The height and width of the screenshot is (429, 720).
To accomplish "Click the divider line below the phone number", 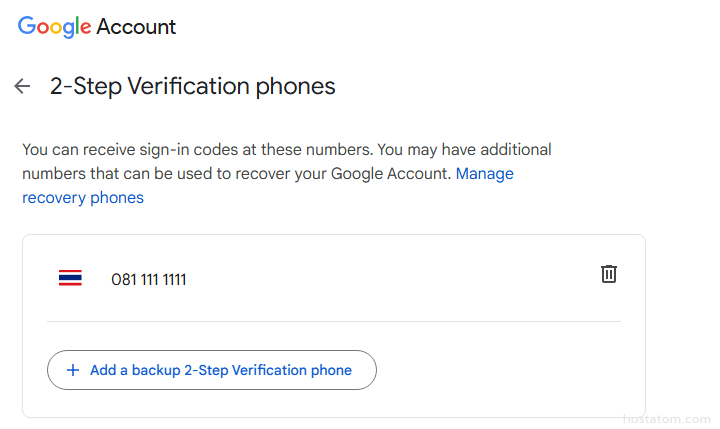I will (x=334, y=321).
